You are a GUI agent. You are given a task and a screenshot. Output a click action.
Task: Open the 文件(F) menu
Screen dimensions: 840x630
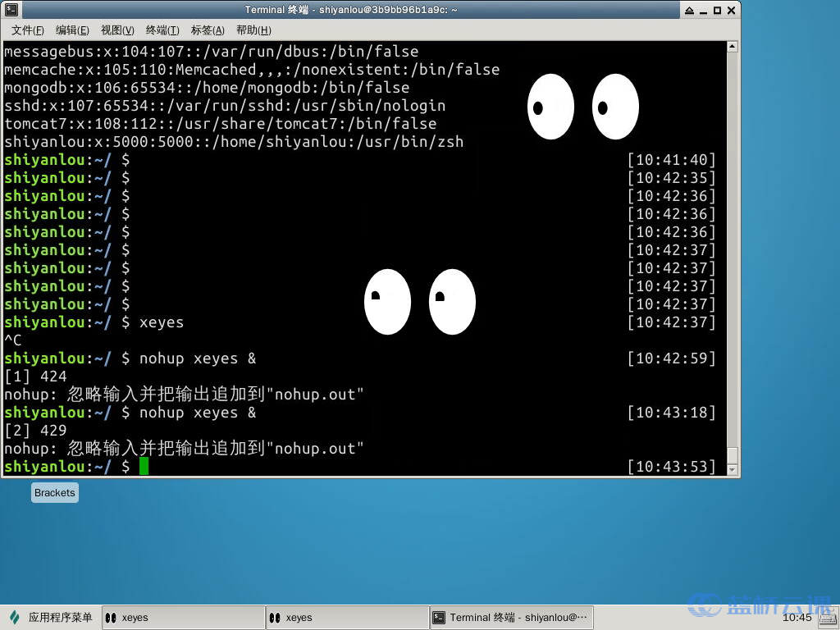coord(27,30)
